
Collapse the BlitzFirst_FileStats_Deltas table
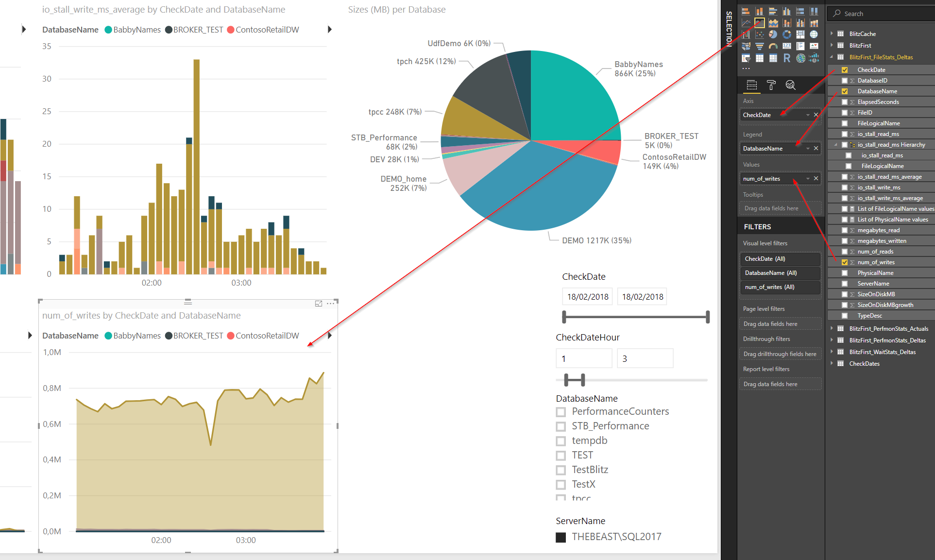832,57
